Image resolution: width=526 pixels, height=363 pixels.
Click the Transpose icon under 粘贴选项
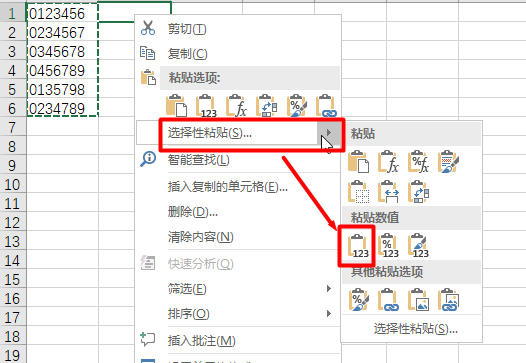tap(266, 106)
